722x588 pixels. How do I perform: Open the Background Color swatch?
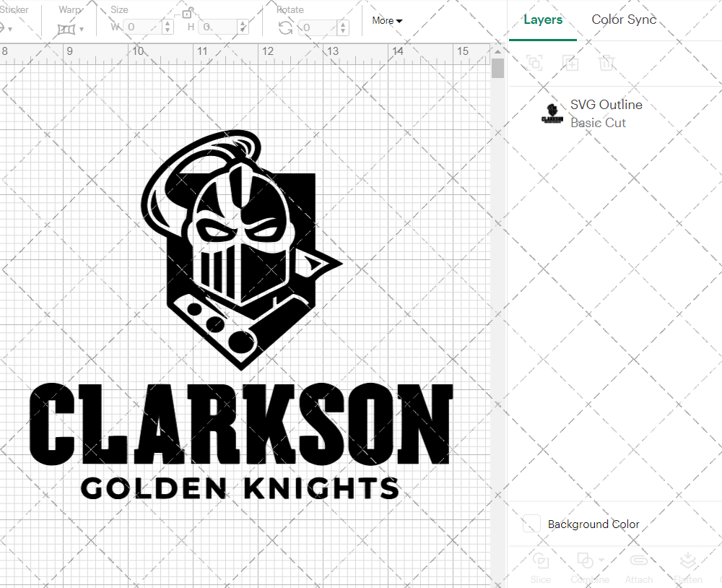pyautogui.click(x=531, y=524)
